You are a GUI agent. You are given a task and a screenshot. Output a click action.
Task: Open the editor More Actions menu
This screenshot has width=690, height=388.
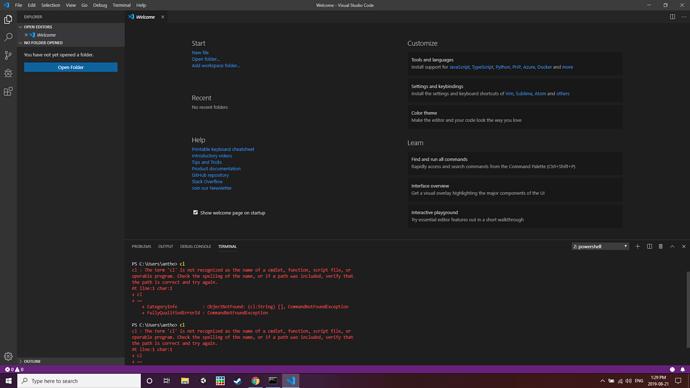tap(683, 17)
